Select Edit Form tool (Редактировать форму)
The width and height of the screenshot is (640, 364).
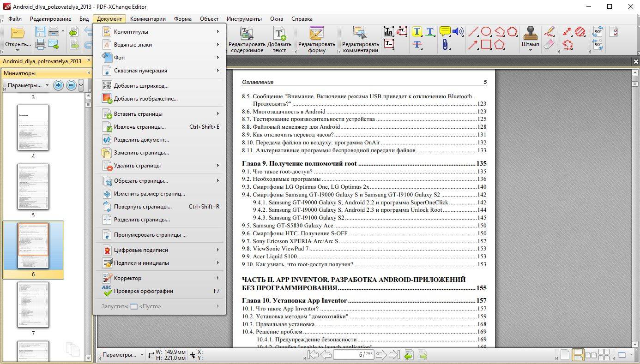click(x=317, y=39)
